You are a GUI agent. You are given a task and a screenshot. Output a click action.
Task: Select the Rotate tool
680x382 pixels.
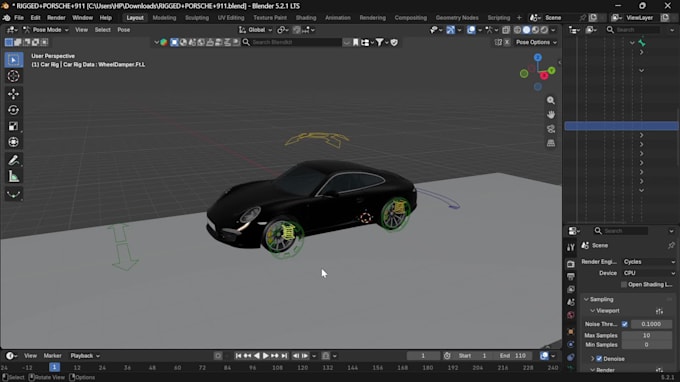click(x=13, y=110)
